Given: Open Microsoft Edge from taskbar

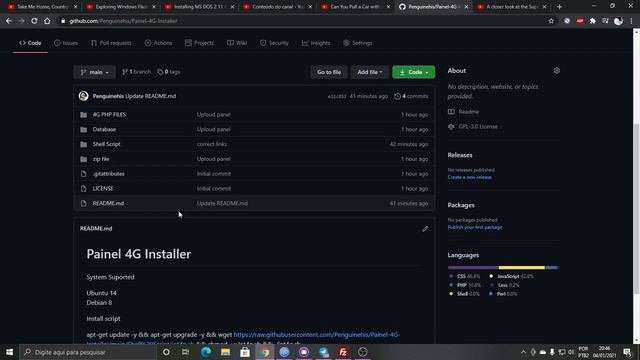Looking at the screenshot, I should [206, 352].
